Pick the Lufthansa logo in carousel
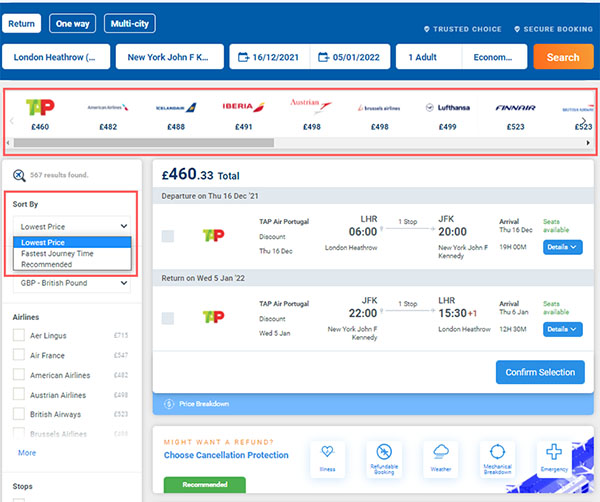The height and width of the screenshot is (502, 600). tap(447, 106)
